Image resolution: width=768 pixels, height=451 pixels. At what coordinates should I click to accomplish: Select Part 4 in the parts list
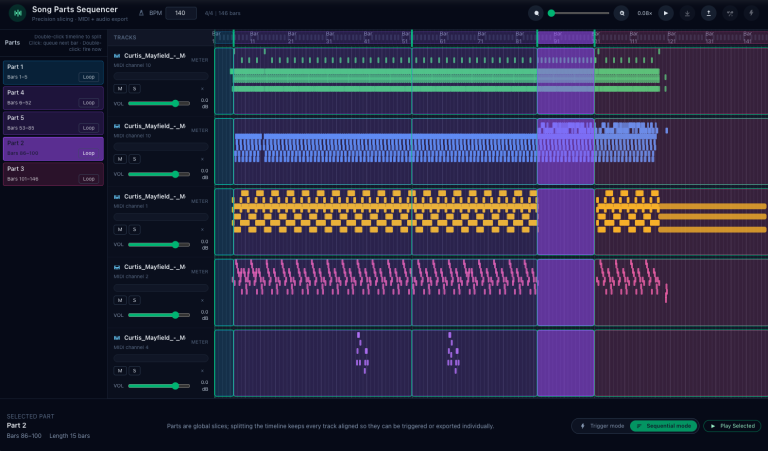(x=53, y=97)
